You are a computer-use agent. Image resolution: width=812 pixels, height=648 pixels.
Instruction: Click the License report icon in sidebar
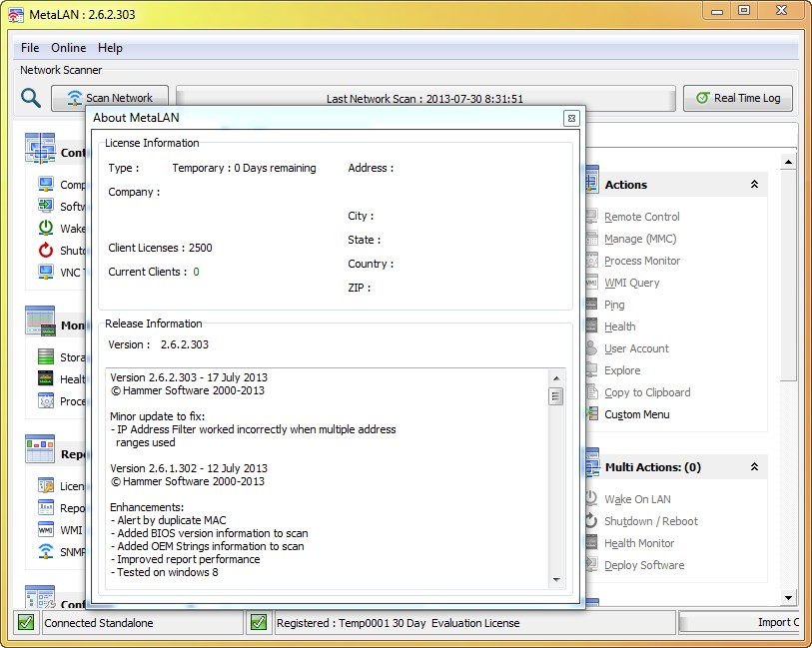pyautogui.click(x=46, y=485)
